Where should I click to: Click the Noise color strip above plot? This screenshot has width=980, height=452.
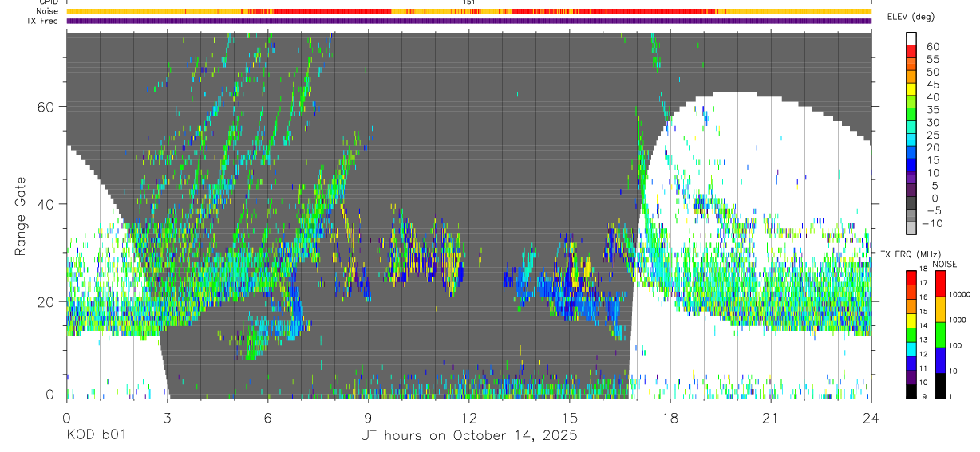pyautogui.click(x=468, y=11)
